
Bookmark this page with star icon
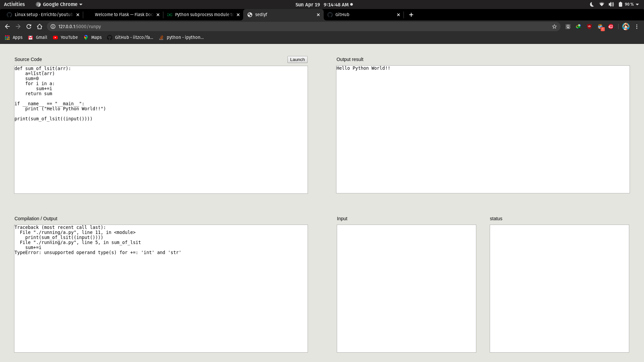(x=554, y=26)
